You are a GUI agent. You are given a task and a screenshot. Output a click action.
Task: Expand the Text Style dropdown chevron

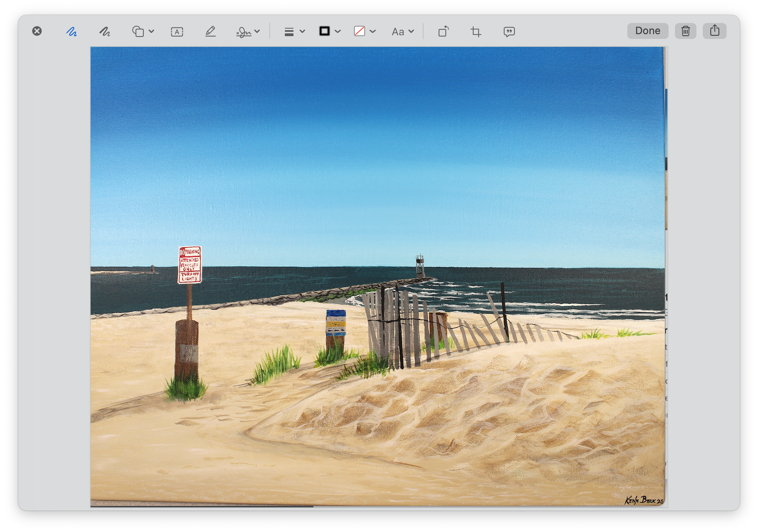pos(411,31)
